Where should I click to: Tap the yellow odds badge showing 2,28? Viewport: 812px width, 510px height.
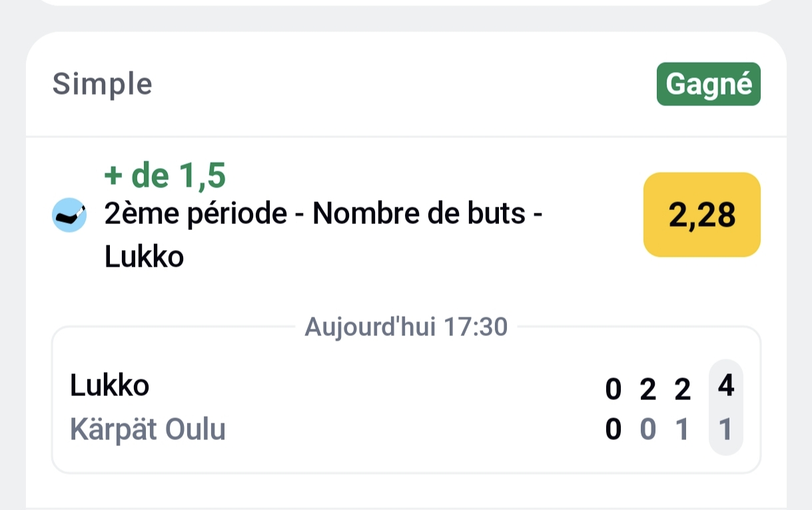[x=701, y=215]
